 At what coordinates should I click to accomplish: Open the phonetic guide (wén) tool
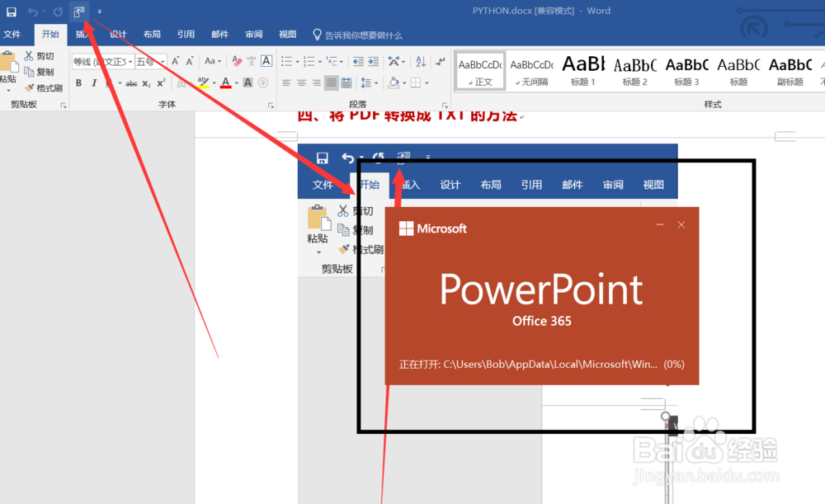252,61
